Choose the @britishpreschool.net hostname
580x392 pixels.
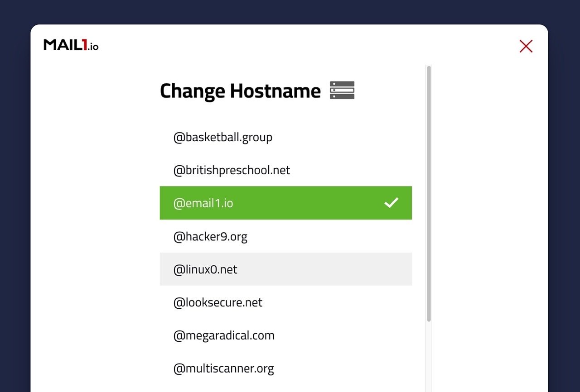tap(286, 170)
